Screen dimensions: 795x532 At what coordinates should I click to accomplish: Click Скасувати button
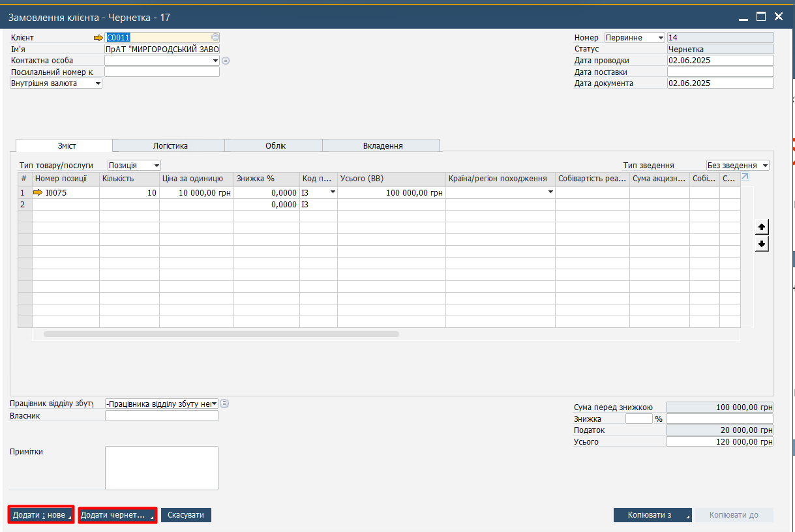186,515
